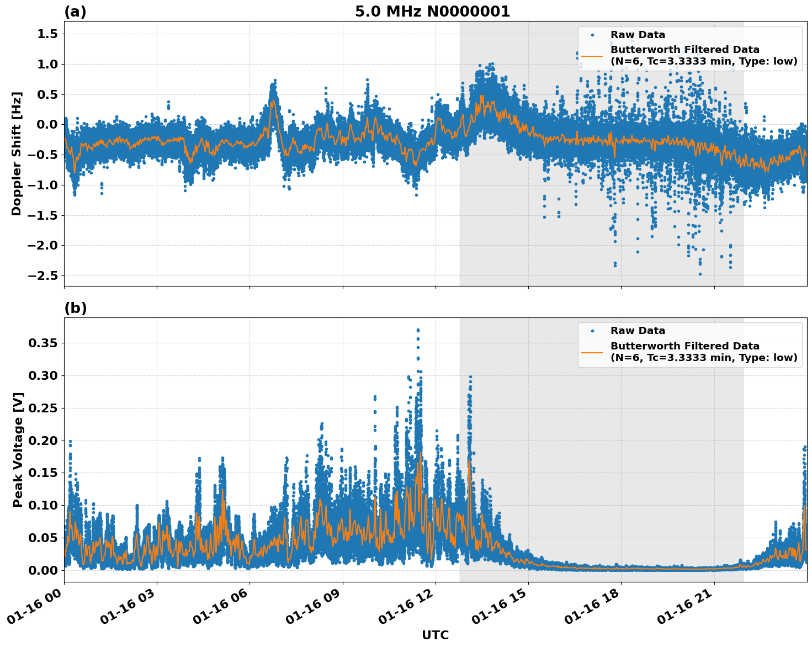The image size is (812, 647).
Task: Click the orange line sample in the Doppler Shift legend
Action: point(592,56)
